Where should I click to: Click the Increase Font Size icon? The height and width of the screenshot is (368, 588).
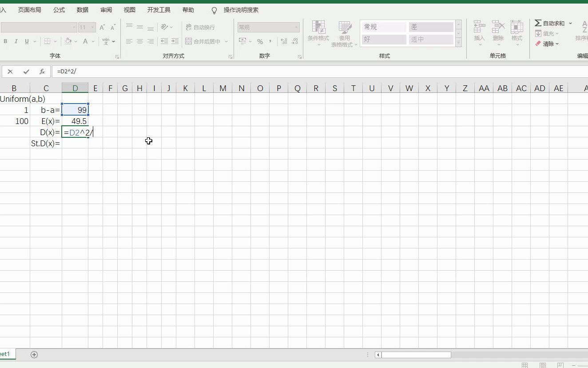pos(102,28)
